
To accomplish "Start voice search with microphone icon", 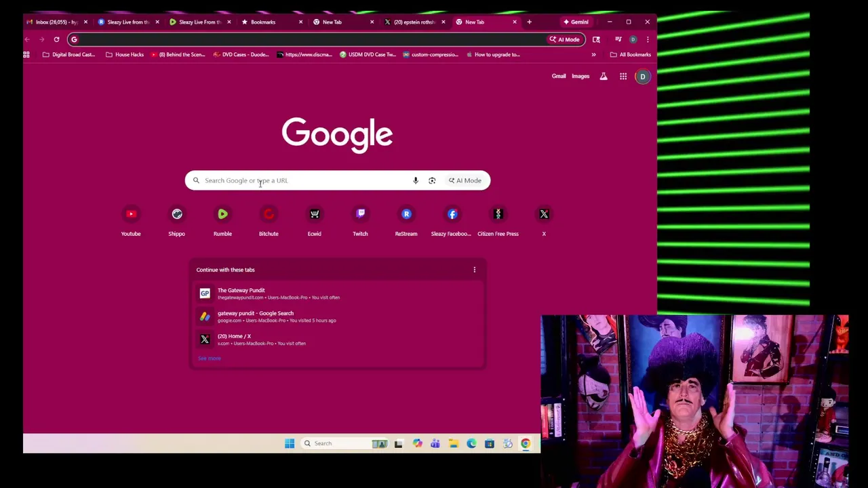I will pos(416,180).
